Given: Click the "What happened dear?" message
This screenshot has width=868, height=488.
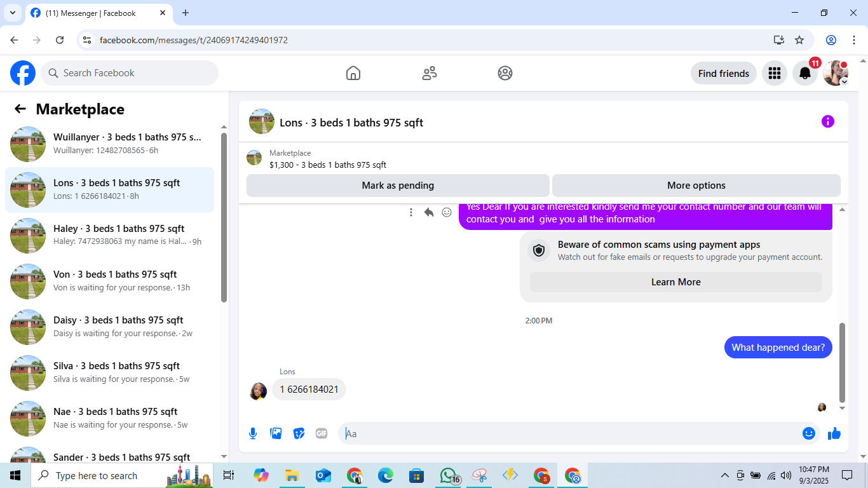Looking at the screenshot, I should tap(778, 347).
